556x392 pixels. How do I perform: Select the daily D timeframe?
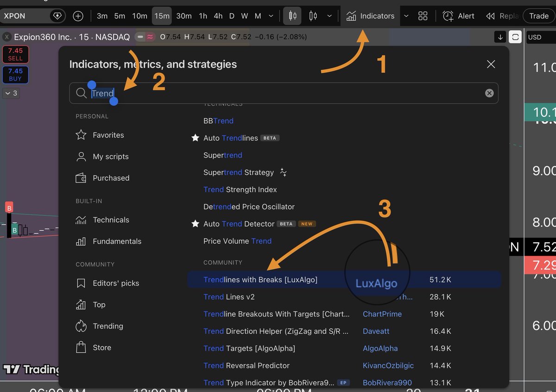(232, 16)
